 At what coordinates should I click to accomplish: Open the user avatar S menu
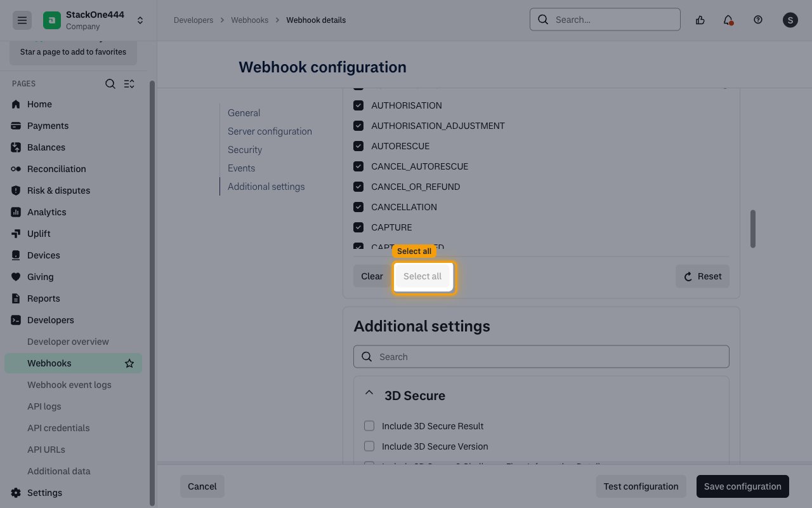(x=790, y=20)
